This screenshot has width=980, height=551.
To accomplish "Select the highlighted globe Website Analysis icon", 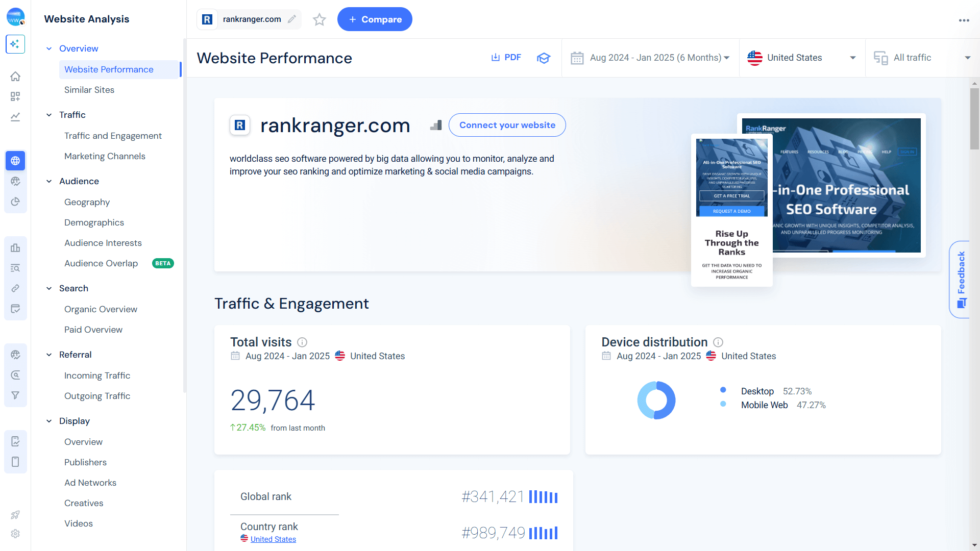I will (x=15, y=161).
